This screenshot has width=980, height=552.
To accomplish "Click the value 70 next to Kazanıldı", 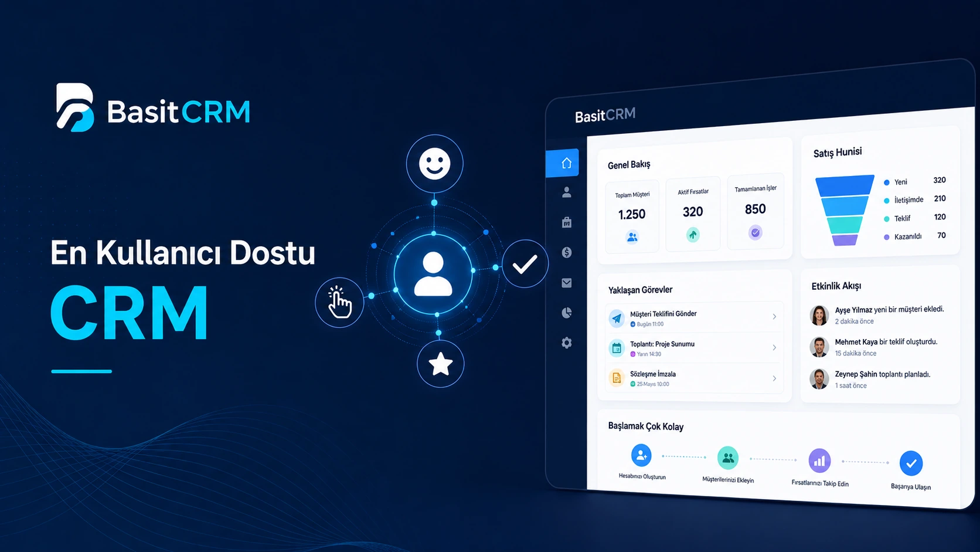I will pyautogui.click(x=941, y=235).
